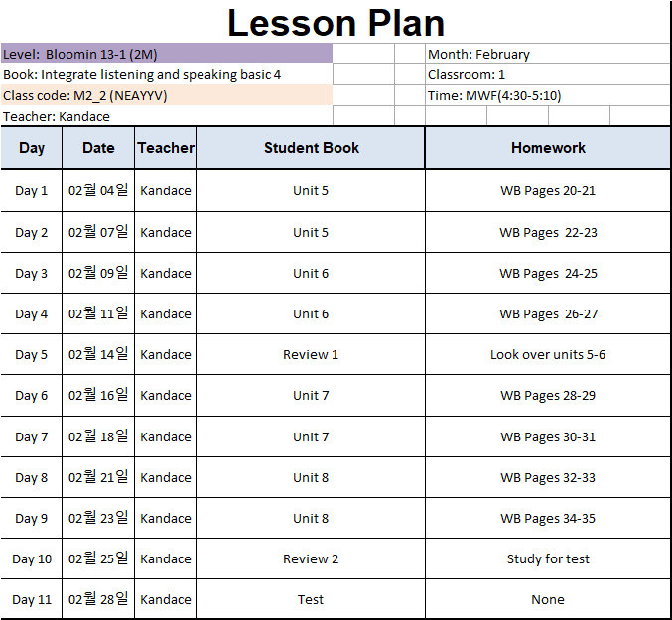Select the Time MWF(4:30-5:10) cell
This screenshot has height=620, width=672.
click(548, 95)
